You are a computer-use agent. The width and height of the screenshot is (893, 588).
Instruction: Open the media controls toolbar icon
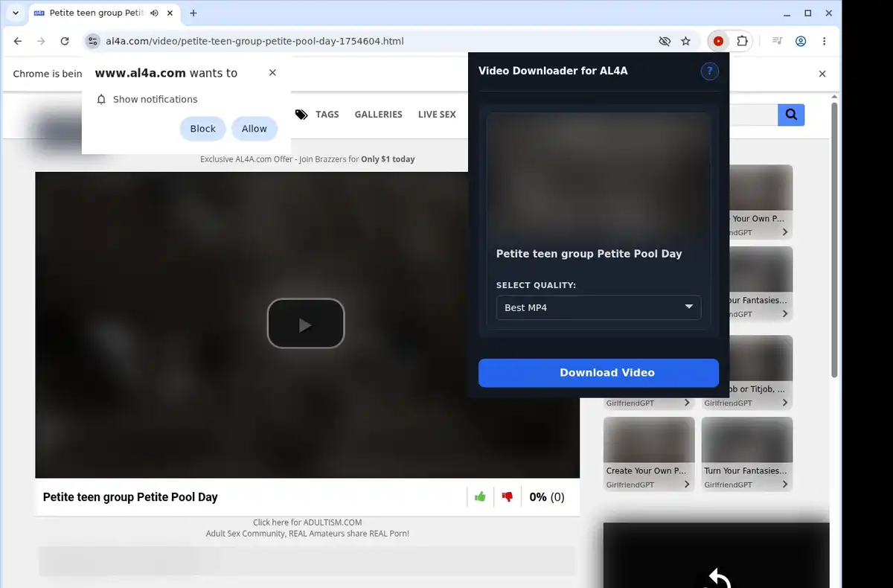point(777,41)
